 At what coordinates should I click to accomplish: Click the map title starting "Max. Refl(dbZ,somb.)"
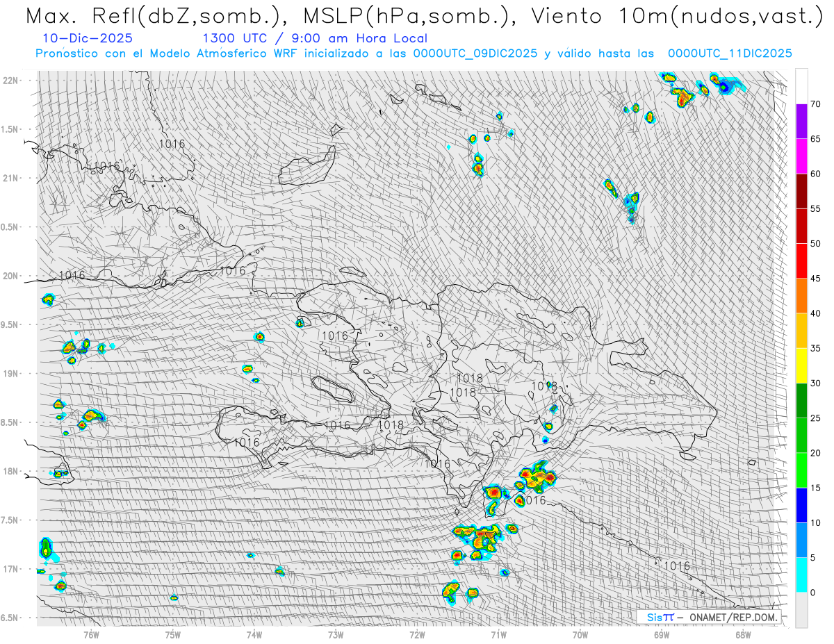(424, 16)
